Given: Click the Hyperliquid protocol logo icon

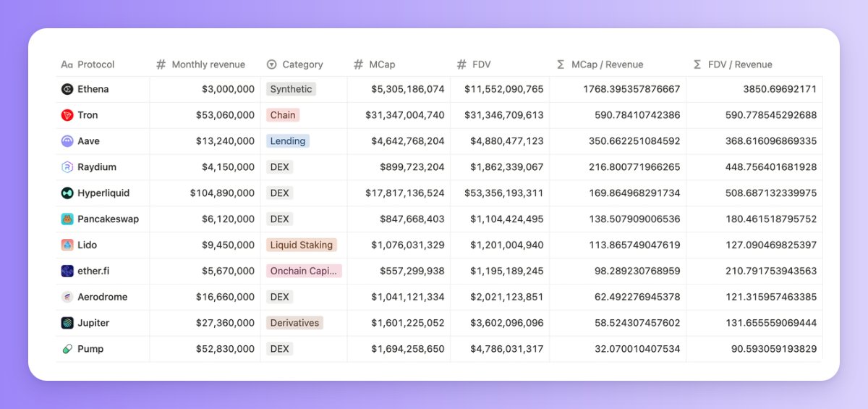Looking at the screenshot, I should pyautogui.click(x=67, y=193).
